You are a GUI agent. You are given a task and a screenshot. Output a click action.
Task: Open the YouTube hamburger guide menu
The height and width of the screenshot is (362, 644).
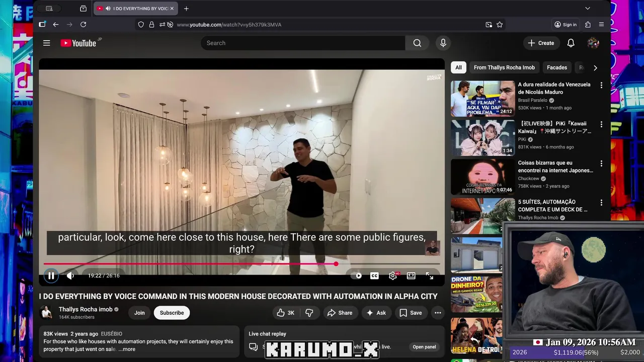click(x=47, y=43)
